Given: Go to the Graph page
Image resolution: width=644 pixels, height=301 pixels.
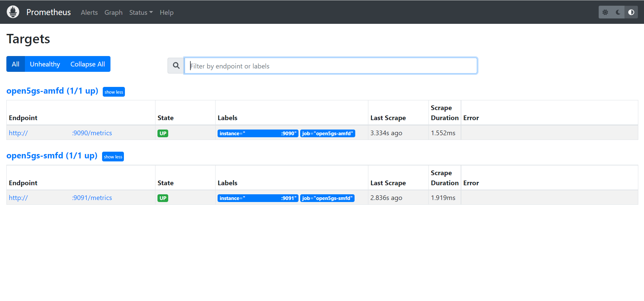Looking at the screenshot, I should (x=113, y=12).
